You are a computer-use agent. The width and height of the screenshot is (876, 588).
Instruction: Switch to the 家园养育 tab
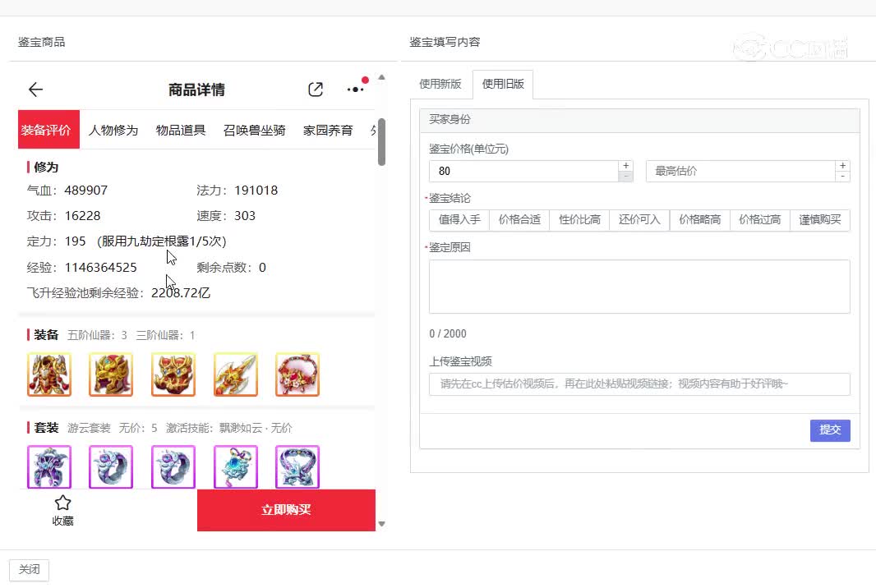[x=328, y=130]
